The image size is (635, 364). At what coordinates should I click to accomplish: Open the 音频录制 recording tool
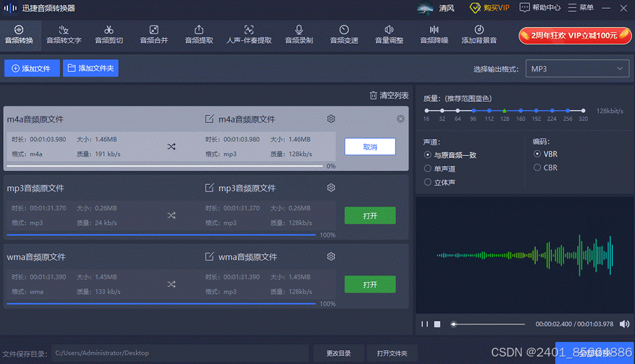[299, 35]
